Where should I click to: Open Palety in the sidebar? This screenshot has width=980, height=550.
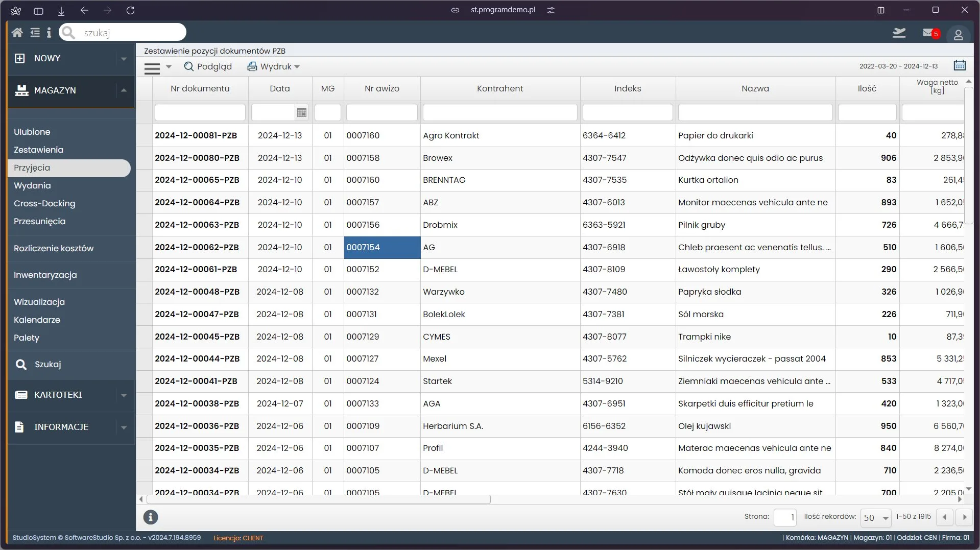point(26,338)
